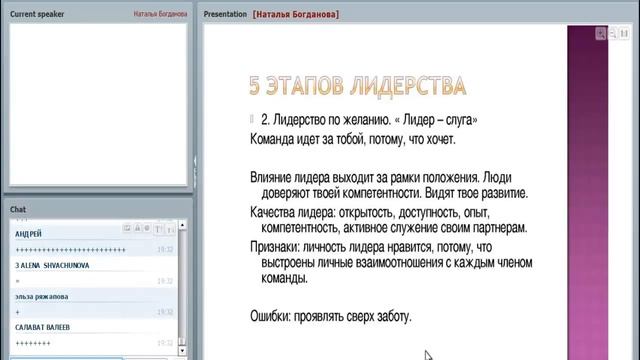640x360 pixels.
Task: Click the chat message input field
Action: (x=66, y=358)
